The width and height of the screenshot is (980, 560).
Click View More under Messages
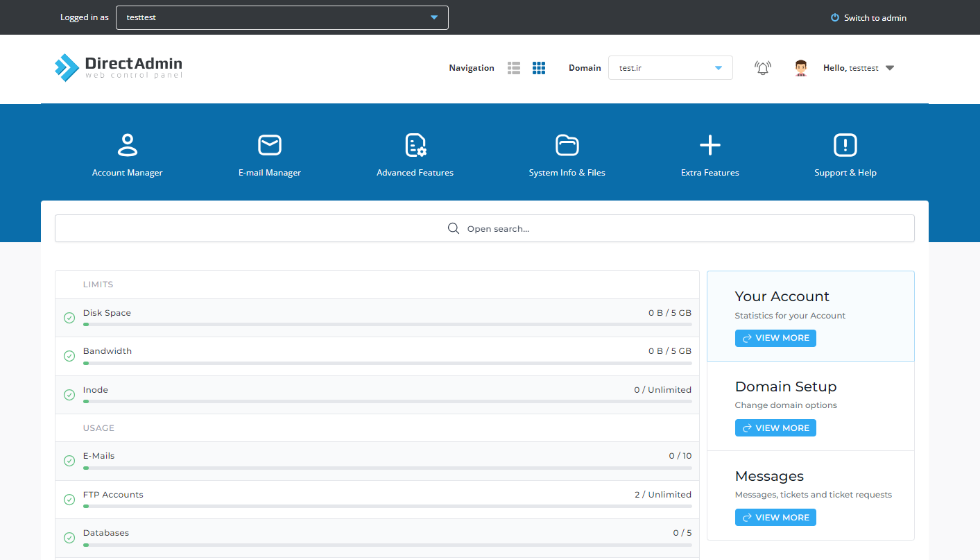pos(775,518)
